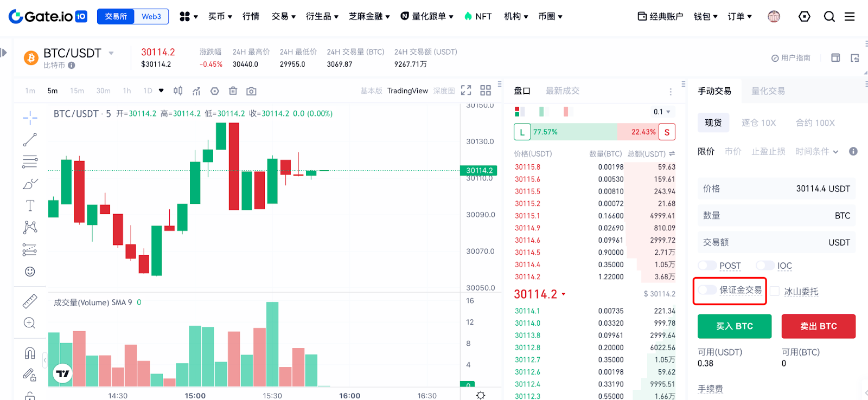Open the search icon in header
The height and width of the screenshot is (400, 868).
(x=829, y=17)
